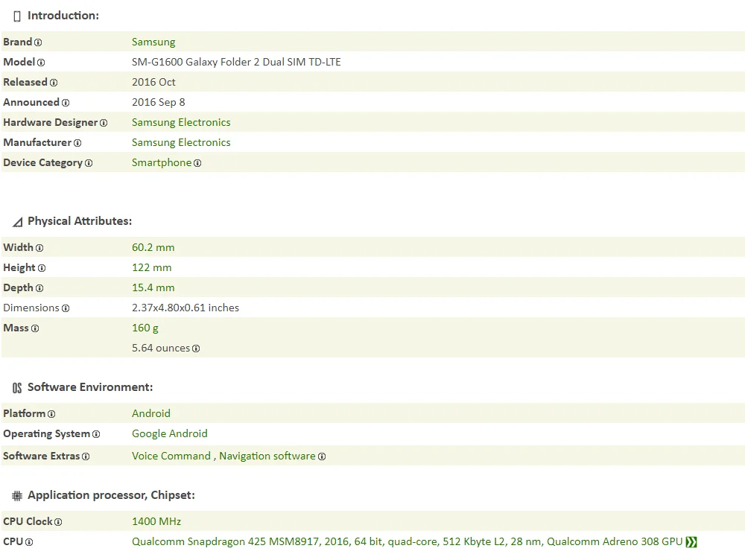Open the Google Android link
The image size is (745, 560).
coord(170,433)
